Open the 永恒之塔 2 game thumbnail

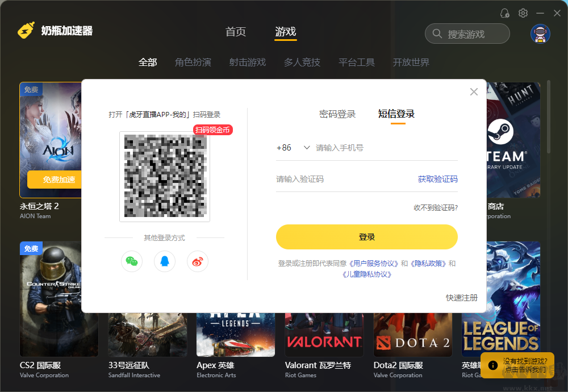51,140
